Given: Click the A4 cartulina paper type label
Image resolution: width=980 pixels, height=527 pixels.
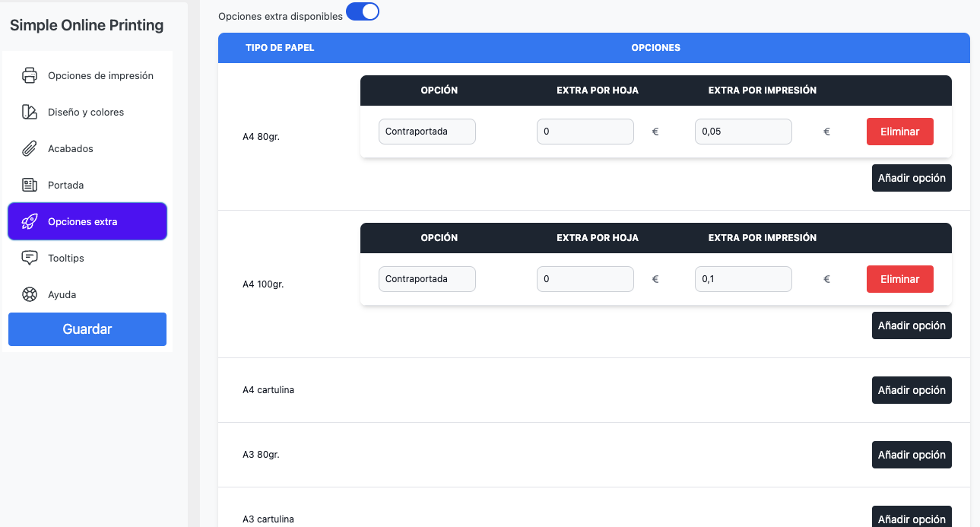Looking at the screenshot, I should click(268, 390).
